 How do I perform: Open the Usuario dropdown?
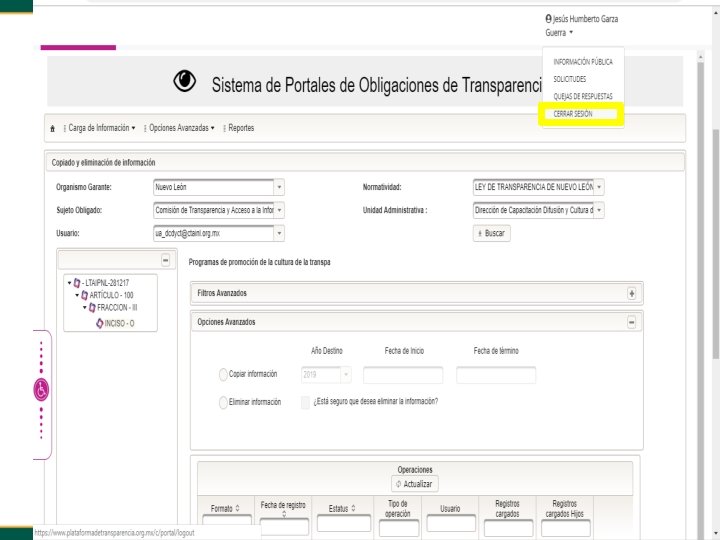[x=279, y=233]
